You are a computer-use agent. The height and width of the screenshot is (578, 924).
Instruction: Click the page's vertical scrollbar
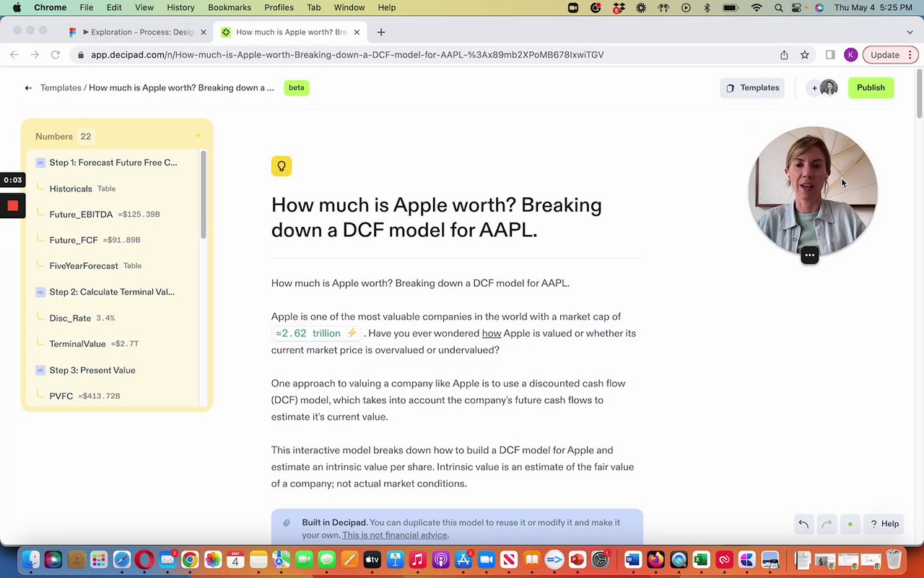click(919, 94)
